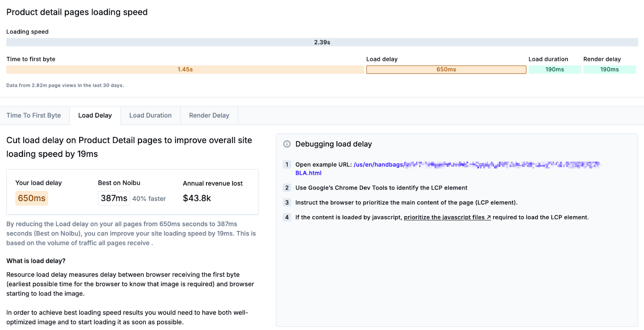
Task: Click the orange 650ms load delay badge
Action: (32, 198)
